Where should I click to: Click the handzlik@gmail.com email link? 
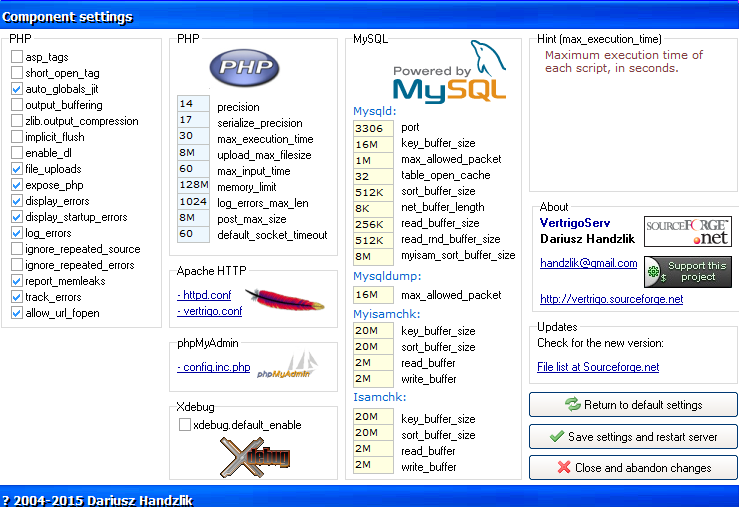coord(588,263)
